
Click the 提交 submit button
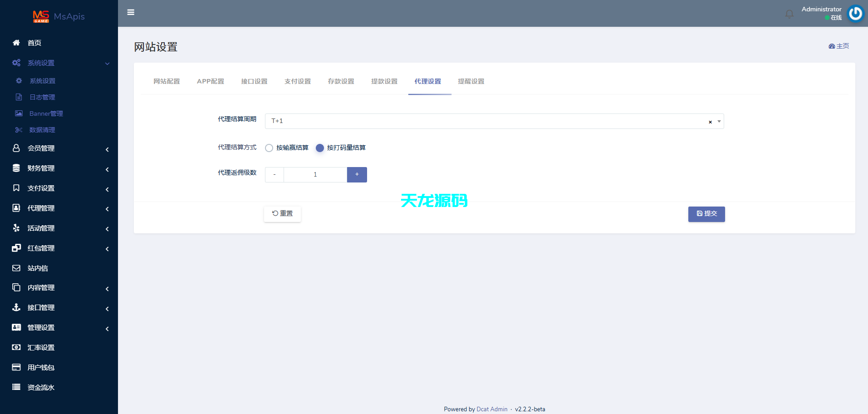[706, 214]
